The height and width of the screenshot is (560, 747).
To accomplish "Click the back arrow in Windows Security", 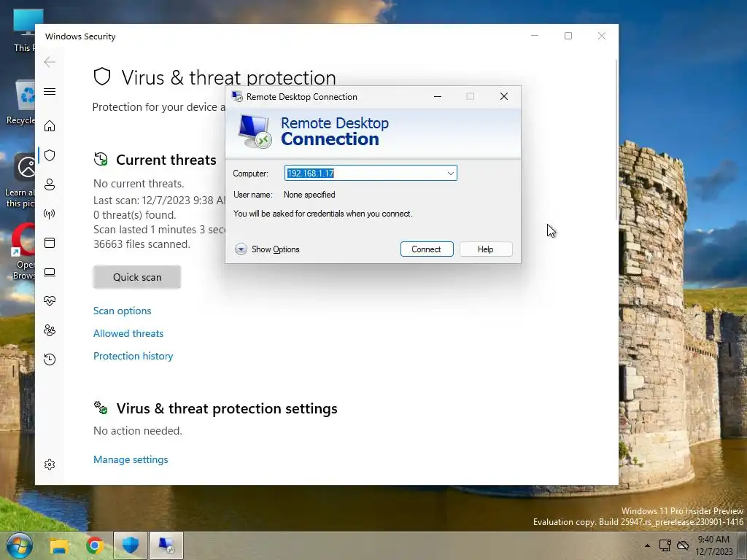I will point(50,62).
